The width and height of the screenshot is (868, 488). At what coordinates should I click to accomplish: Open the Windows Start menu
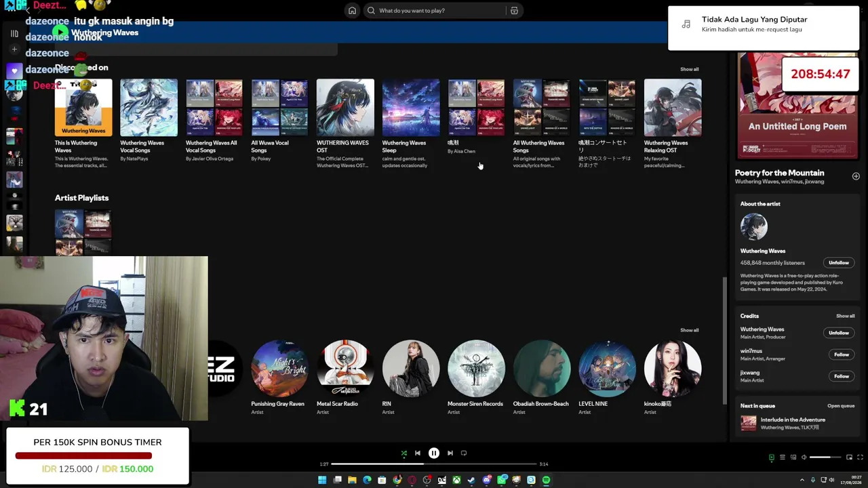[x=322, y=480]
